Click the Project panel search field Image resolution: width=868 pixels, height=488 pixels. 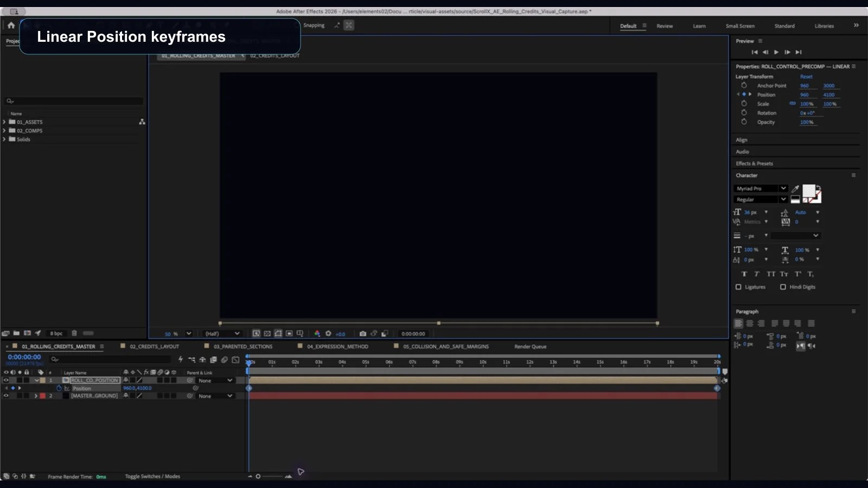click(74, 101)
